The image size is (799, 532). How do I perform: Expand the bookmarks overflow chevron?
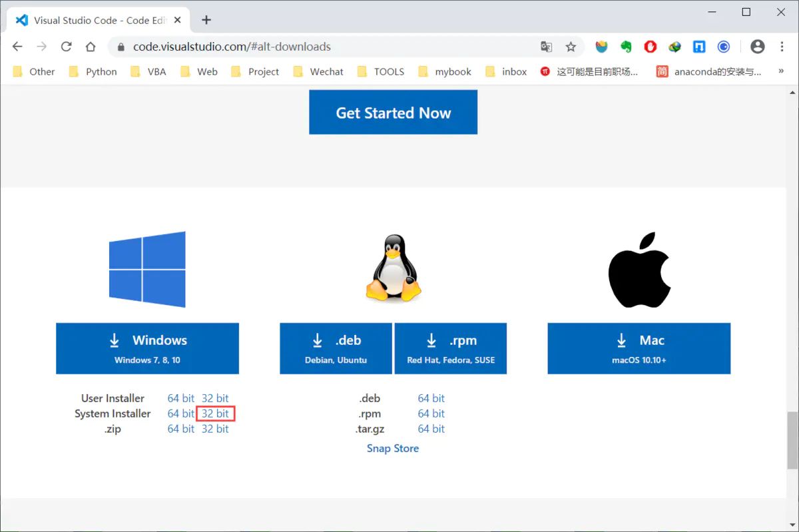click(780, 71)
